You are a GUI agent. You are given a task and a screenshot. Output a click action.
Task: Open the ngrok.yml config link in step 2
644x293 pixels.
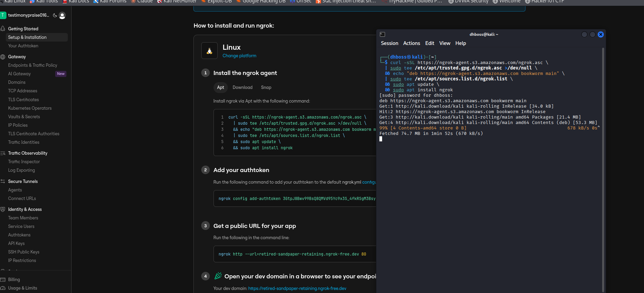point(369,182)
